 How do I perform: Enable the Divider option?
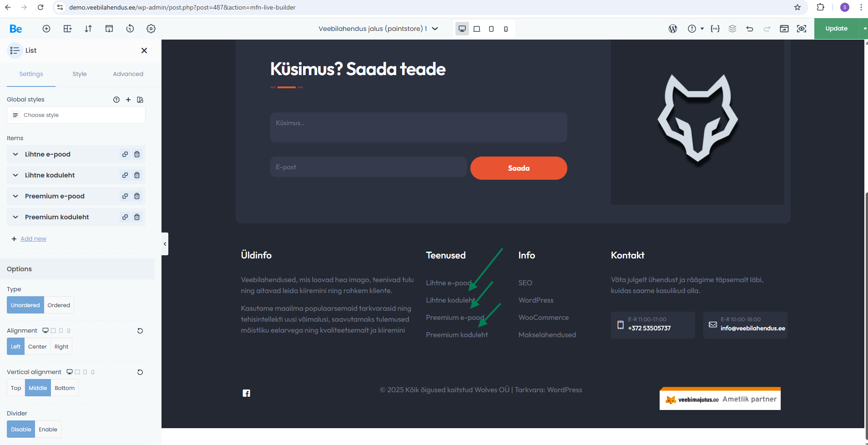(48, 429)
